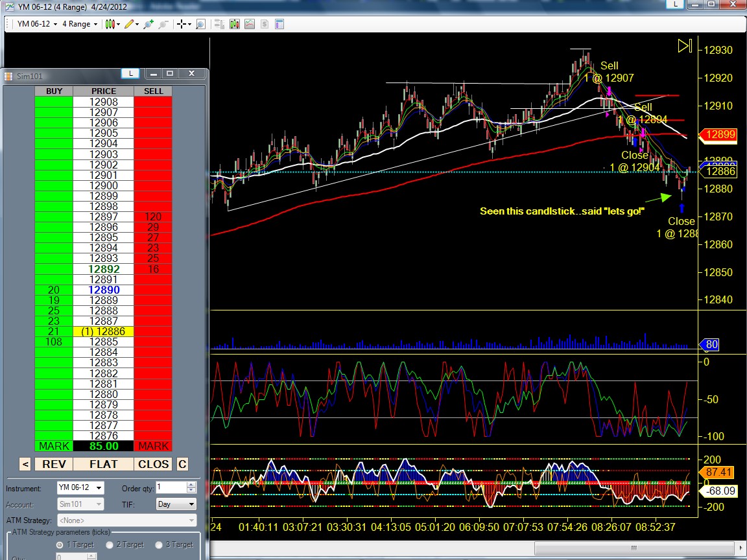Open the indicators candlestick icon
Image resolution: width=747 pixels, height=560 pixels.
234,24
